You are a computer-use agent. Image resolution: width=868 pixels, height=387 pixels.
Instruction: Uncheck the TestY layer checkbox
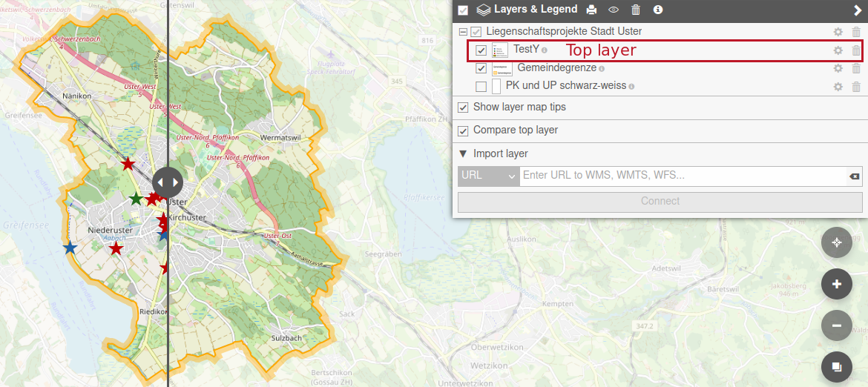(481, 50)
